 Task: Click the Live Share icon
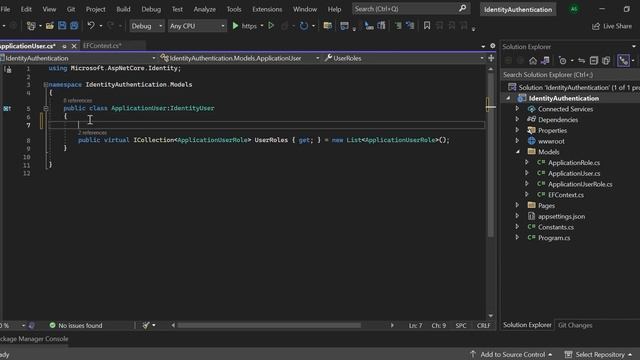596,26
